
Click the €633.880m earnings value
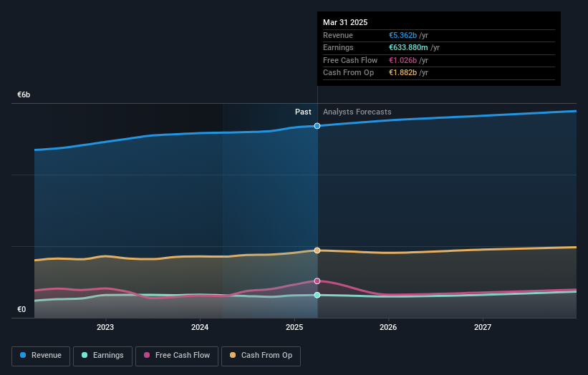[x=408, y=47]
